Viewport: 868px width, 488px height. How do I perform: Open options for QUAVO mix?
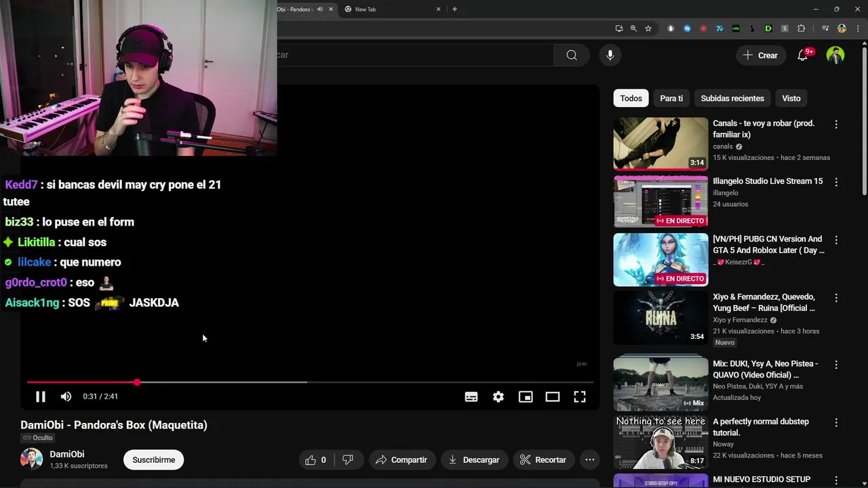836,365
